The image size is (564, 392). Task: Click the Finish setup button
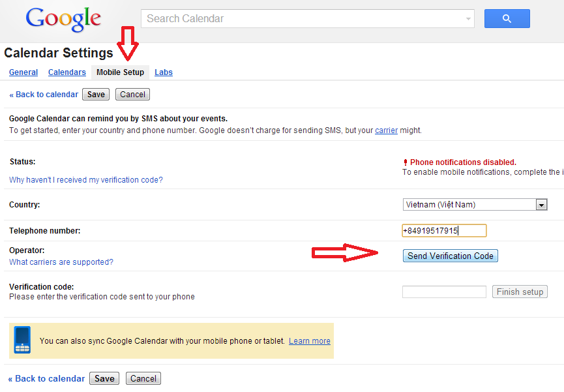click(x=520, y=292)
